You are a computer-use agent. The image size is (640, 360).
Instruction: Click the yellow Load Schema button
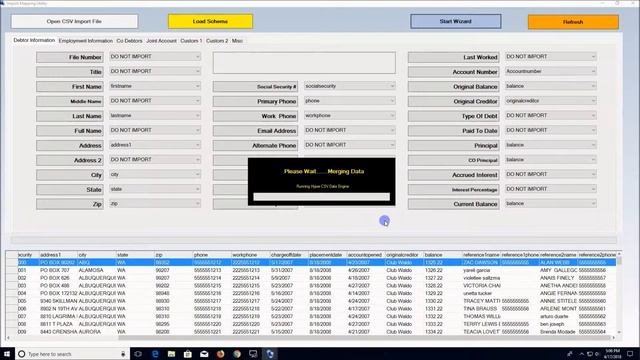(210, 22)
